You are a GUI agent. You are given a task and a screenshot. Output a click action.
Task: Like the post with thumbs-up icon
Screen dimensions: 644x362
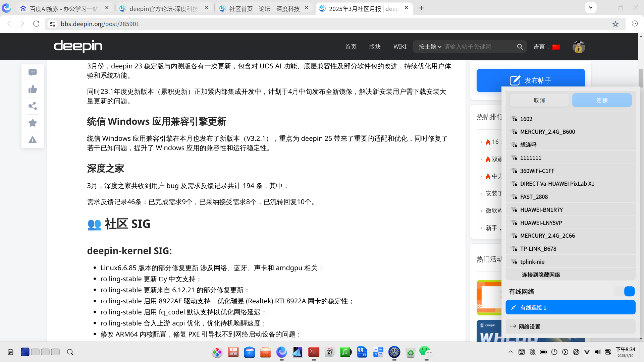pyautogui.click(x=33, y=89)
